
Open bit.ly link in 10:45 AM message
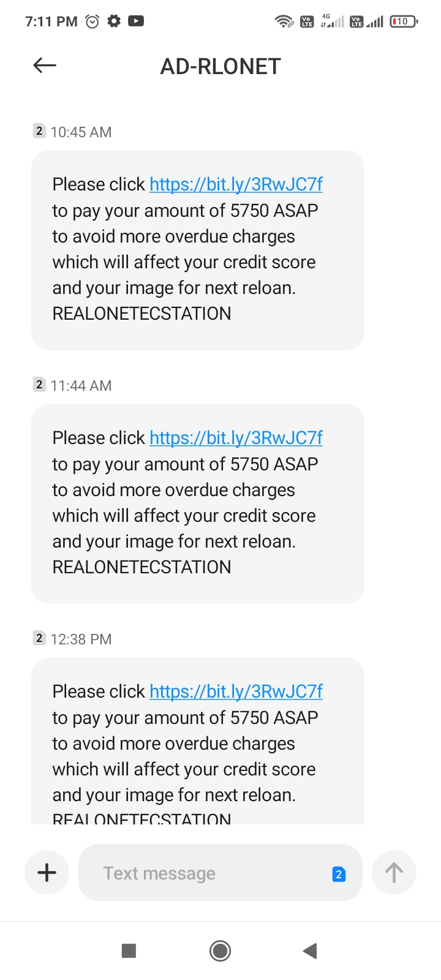236,184
